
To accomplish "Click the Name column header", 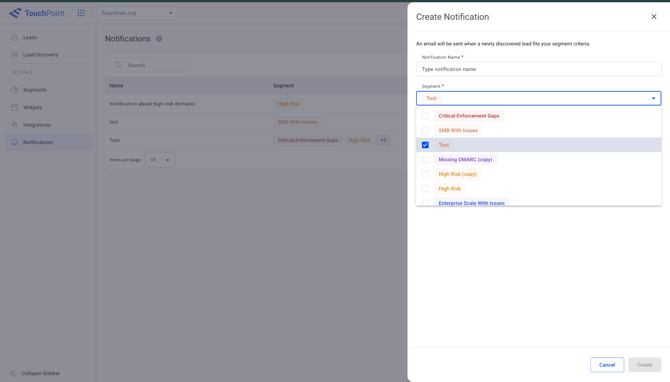I will (116, 86).
